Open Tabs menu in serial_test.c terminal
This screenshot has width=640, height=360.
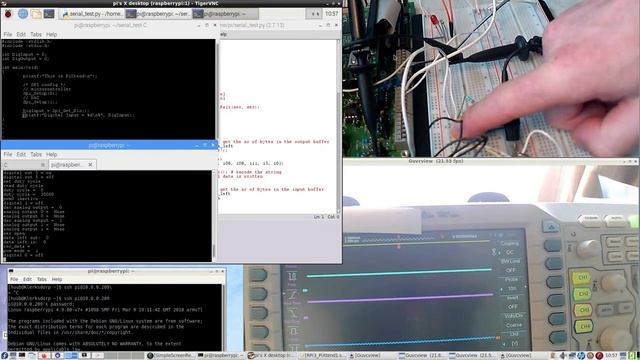pos(36,34)
